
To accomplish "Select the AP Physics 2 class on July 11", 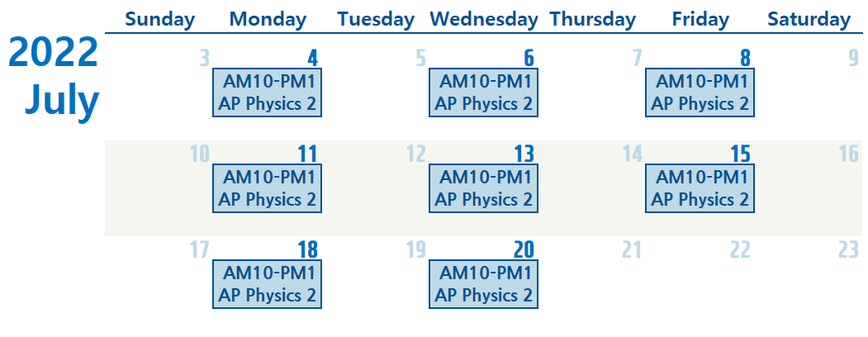I will [267, 188].
